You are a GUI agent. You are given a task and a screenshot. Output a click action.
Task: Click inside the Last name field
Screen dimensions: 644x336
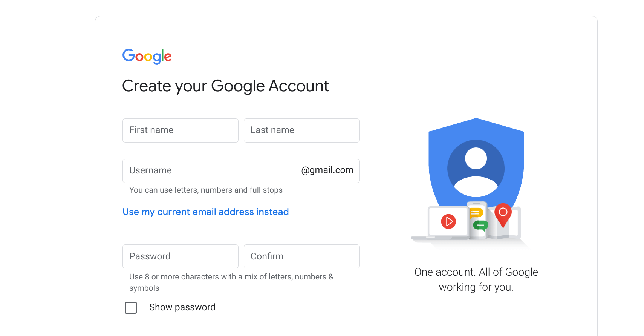point(301,130)
